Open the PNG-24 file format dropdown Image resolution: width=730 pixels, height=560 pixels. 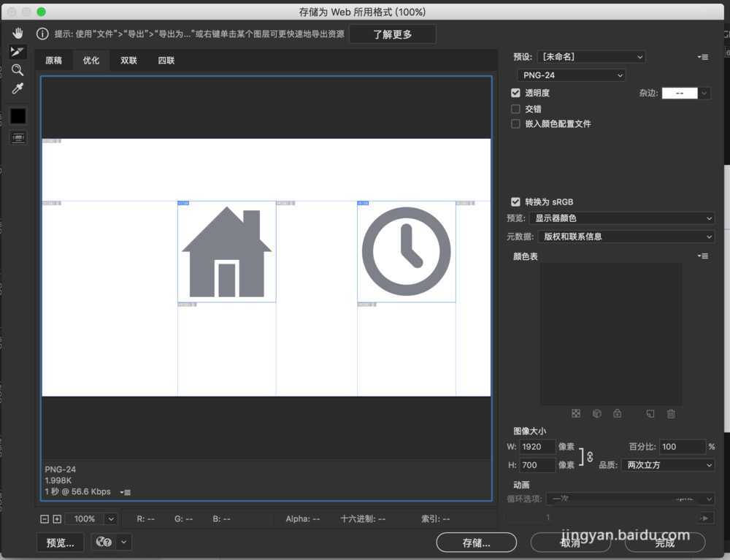[x=572, y=75]
